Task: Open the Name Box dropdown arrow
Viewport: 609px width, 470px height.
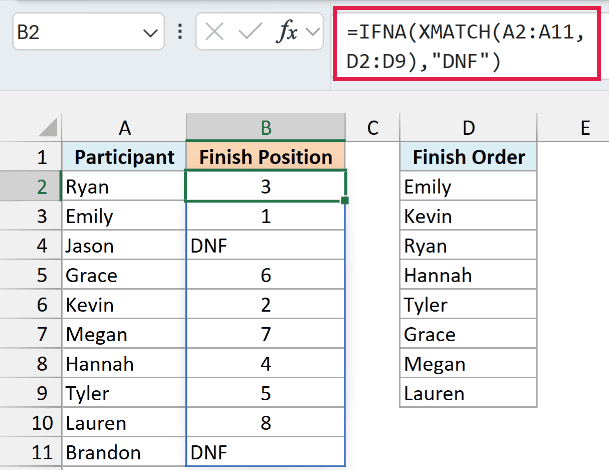Action: click(x=150, y=33)
